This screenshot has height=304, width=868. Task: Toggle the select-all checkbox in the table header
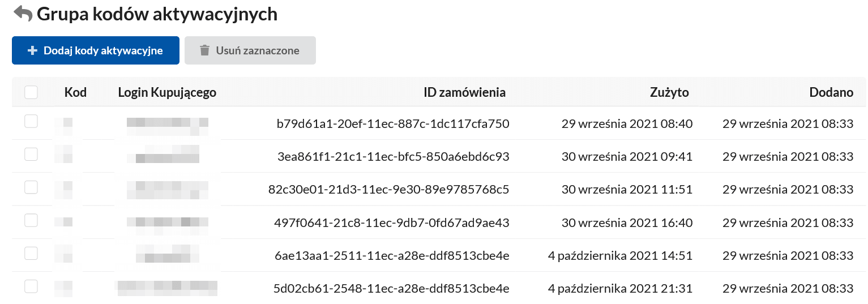click(31, 92)
